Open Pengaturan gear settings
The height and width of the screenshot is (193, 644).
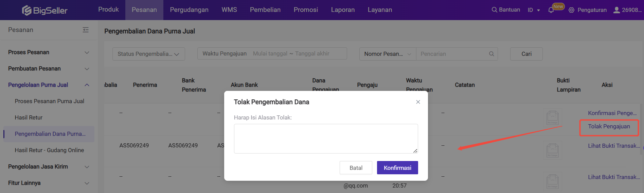572,10
